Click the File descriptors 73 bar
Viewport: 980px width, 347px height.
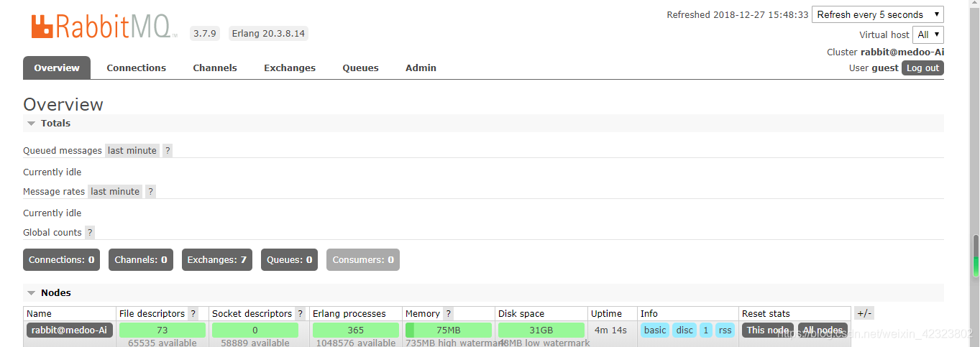(x=162, y=330)
